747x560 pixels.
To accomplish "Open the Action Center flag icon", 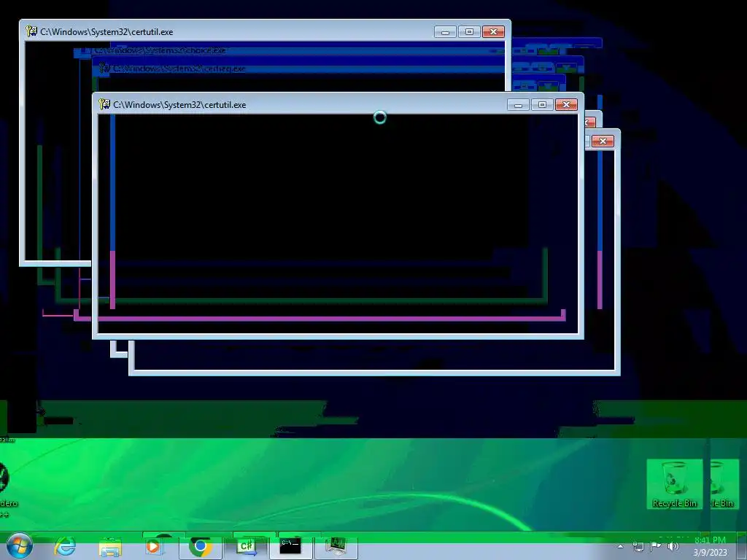I will click(x=656, y=546).
